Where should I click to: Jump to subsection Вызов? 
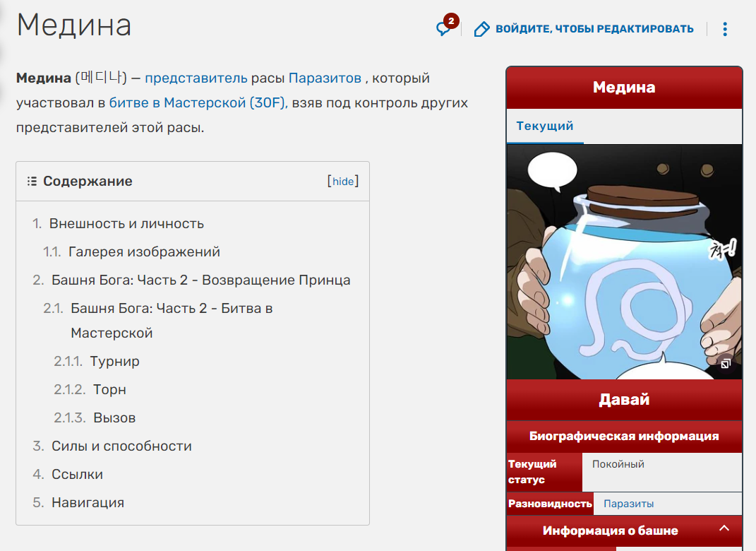[x=114, y=417]
